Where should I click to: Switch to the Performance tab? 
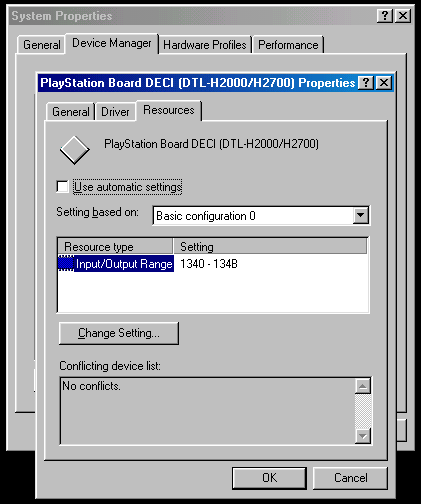(x=288, y=45)
